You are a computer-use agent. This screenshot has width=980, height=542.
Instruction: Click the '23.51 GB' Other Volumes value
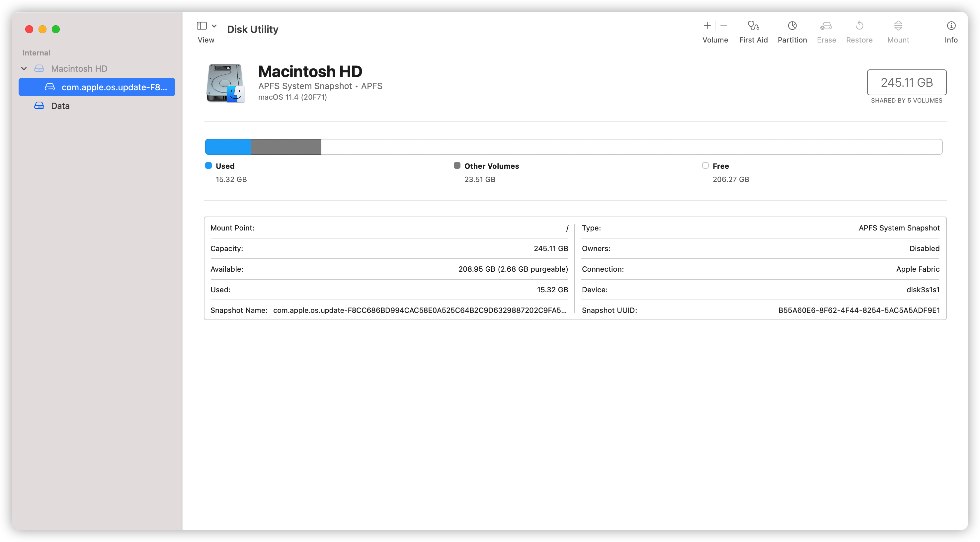[479, 179]
